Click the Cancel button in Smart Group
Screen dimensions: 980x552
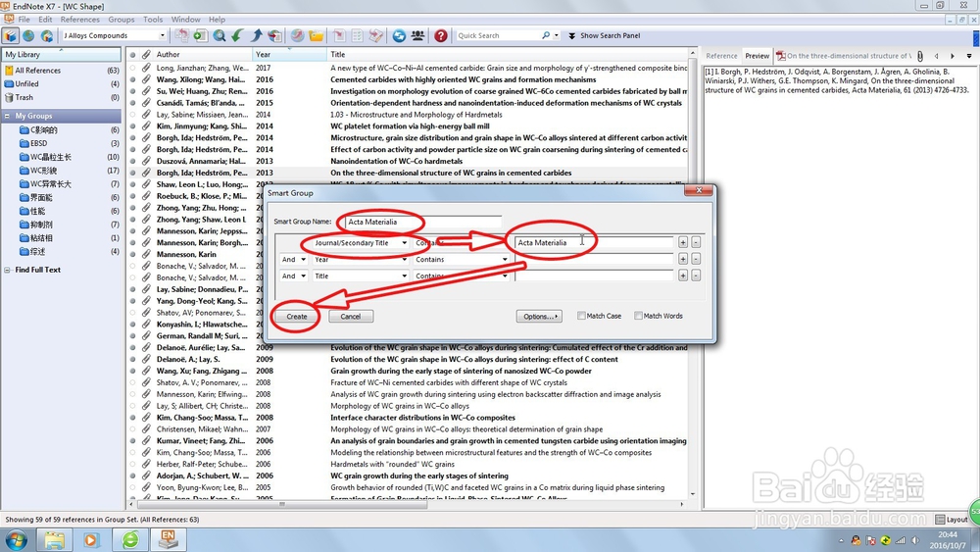click(351, 317)
